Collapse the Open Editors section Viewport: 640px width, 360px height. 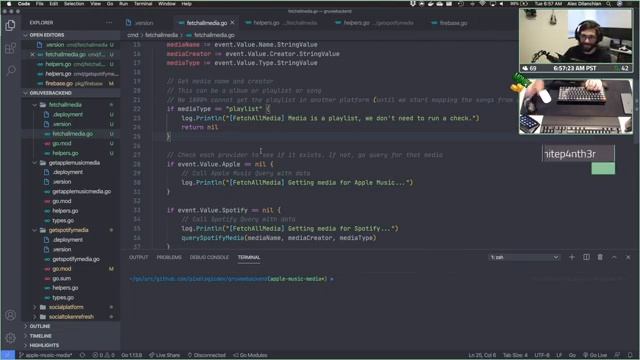click(x=47, y=35)
